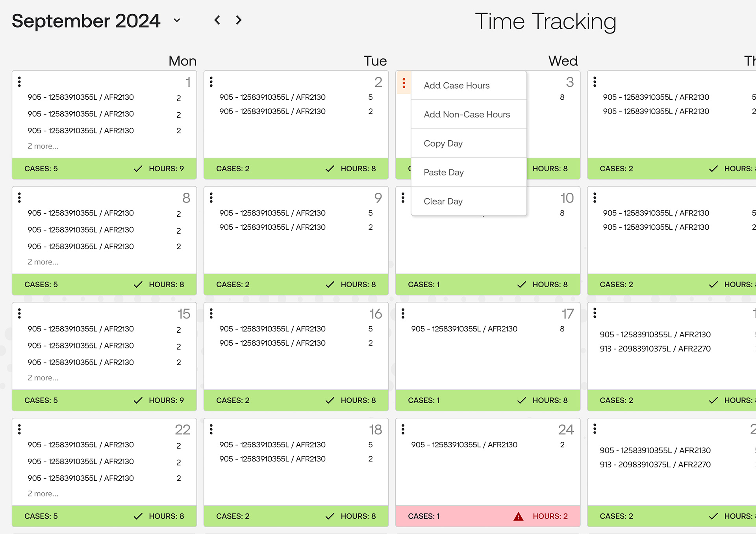This screenshot has height=534, width=756.
Task: Open the kebab menu for September 1
Action: pyautogui.click(x=19, y=82)
